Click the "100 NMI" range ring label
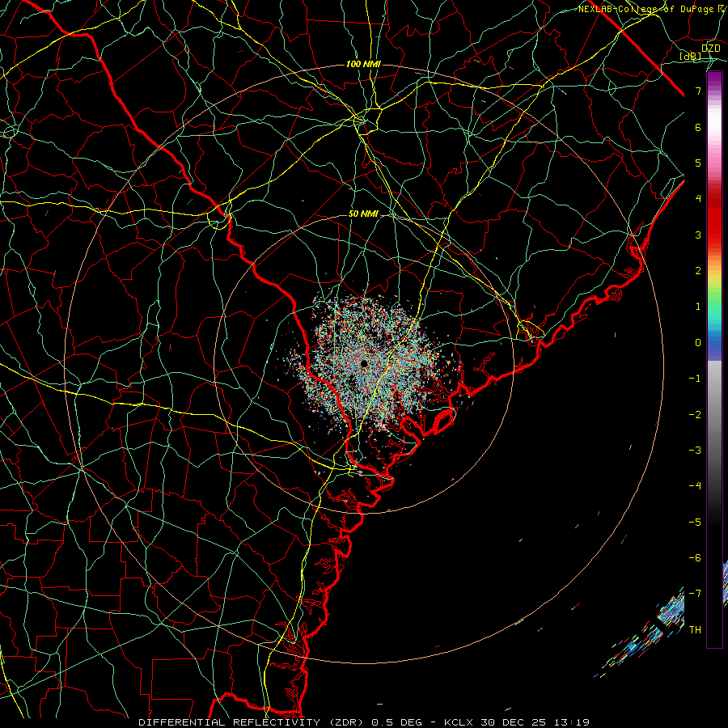 click(x=363, y=64)
